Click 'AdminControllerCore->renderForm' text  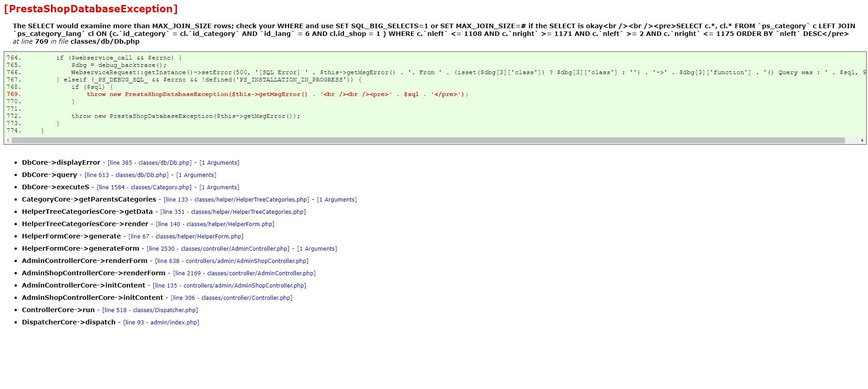pyautogui.click(x=85, y=261)
